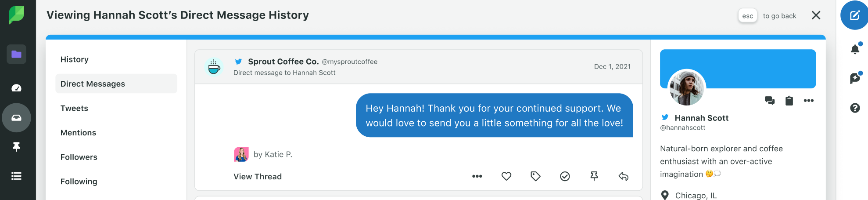
Task: Open the Smart Inbox sidebar icon
Action: point(16,118)
